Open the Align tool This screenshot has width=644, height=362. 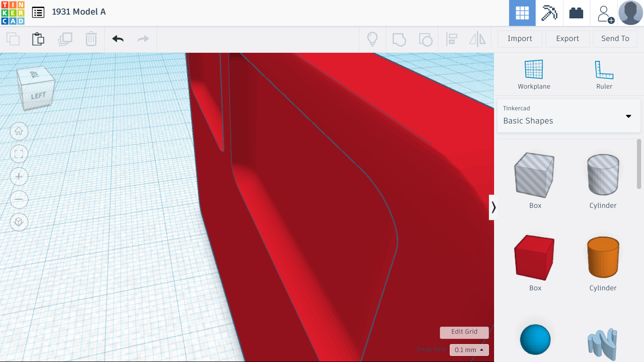pos(452,39)
